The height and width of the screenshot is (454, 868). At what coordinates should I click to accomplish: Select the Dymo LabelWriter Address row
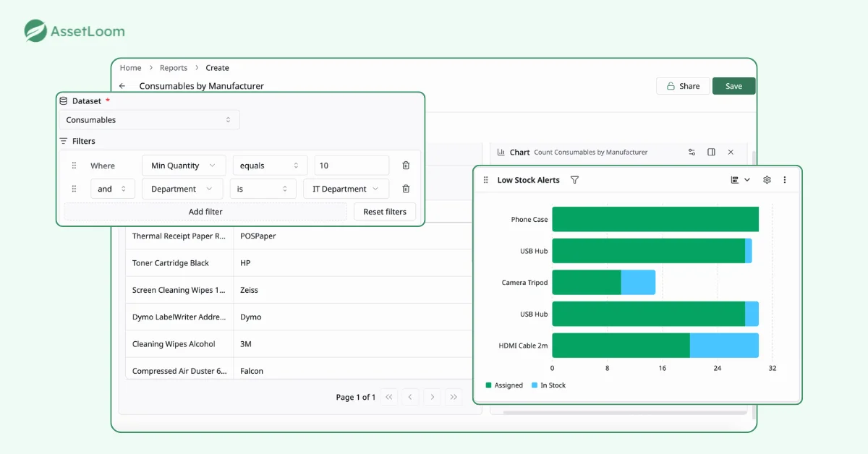[299, 317]
